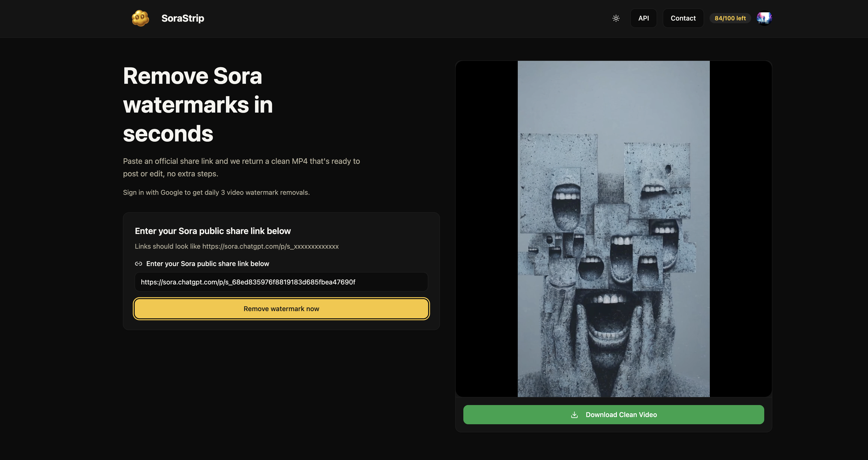
Task: Click the Paste an official share link paragraph
Action: (x=241, y=167)
